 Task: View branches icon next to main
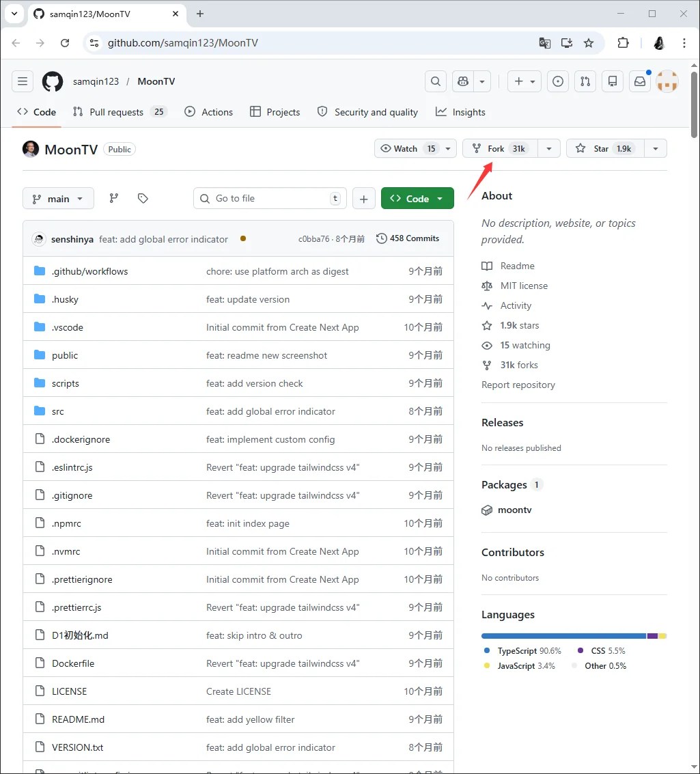pos(114,198)
